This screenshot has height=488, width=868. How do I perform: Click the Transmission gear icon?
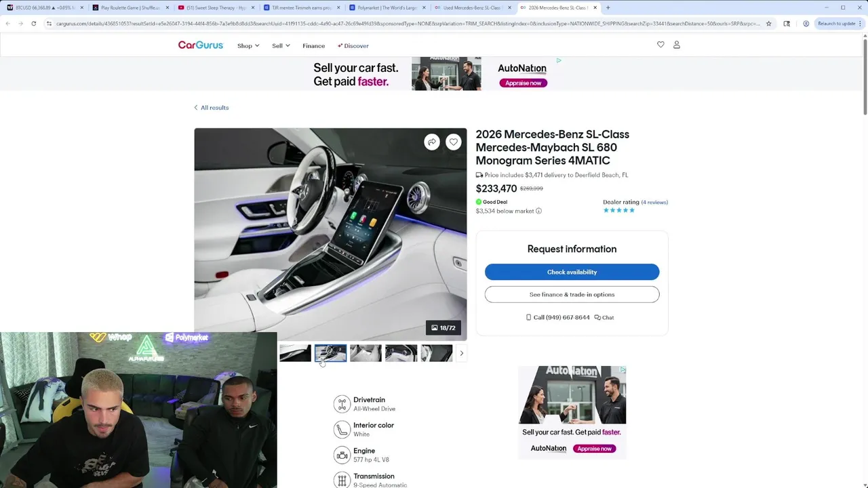point(342,480)
